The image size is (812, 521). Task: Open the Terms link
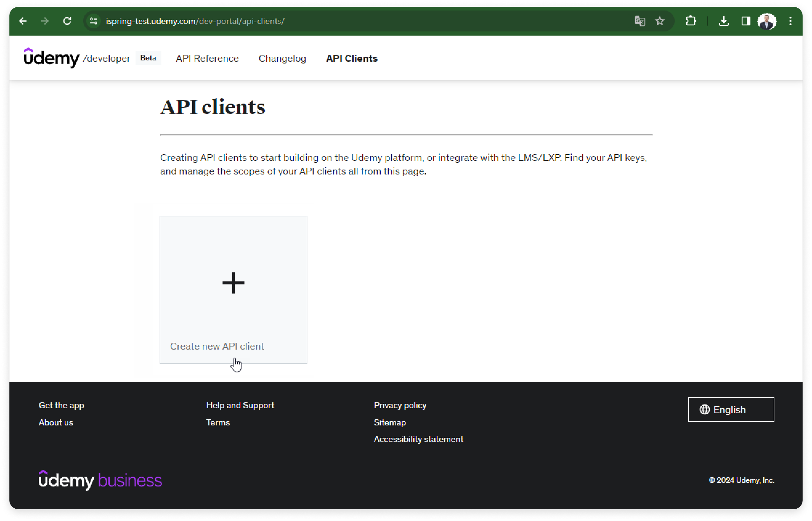218,422
